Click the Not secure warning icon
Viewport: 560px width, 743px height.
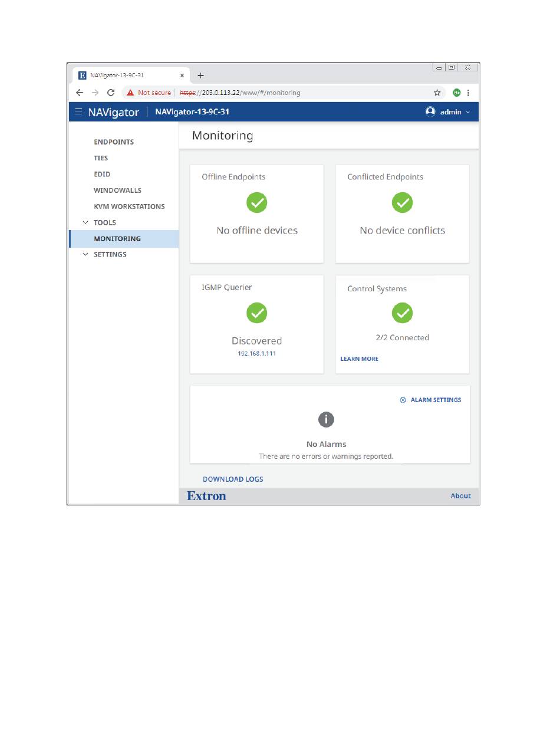point(130,93)
